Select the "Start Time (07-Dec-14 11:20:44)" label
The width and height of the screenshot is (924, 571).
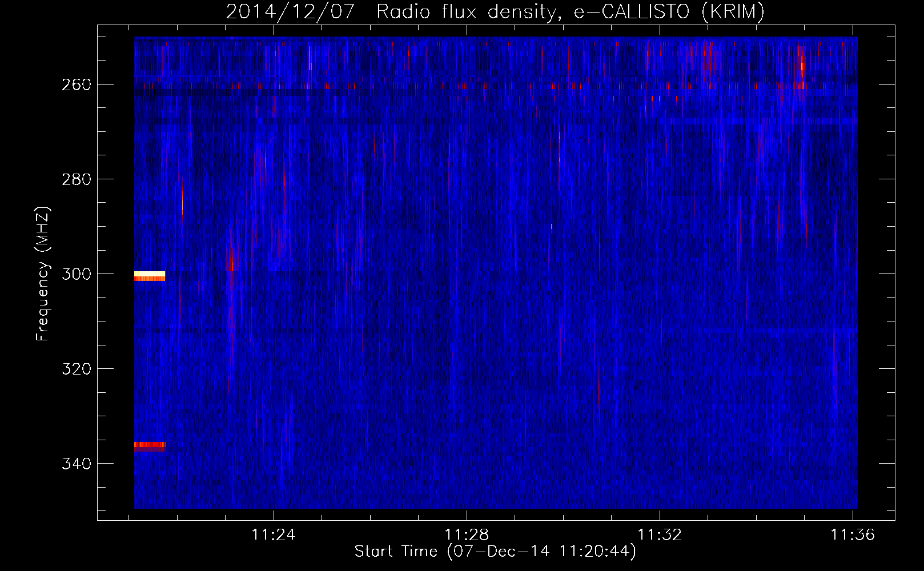[x=495, y=552]
